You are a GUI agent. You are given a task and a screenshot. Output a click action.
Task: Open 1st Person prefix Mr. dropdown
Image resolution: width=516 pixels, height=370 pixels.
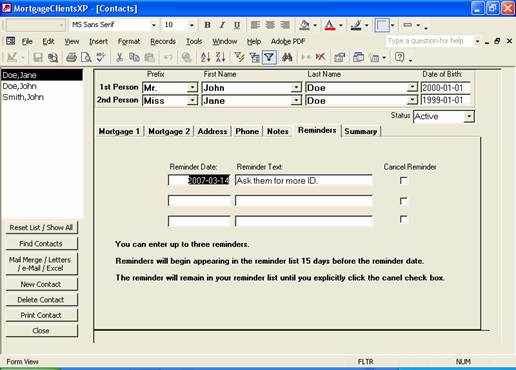point(192,88)
